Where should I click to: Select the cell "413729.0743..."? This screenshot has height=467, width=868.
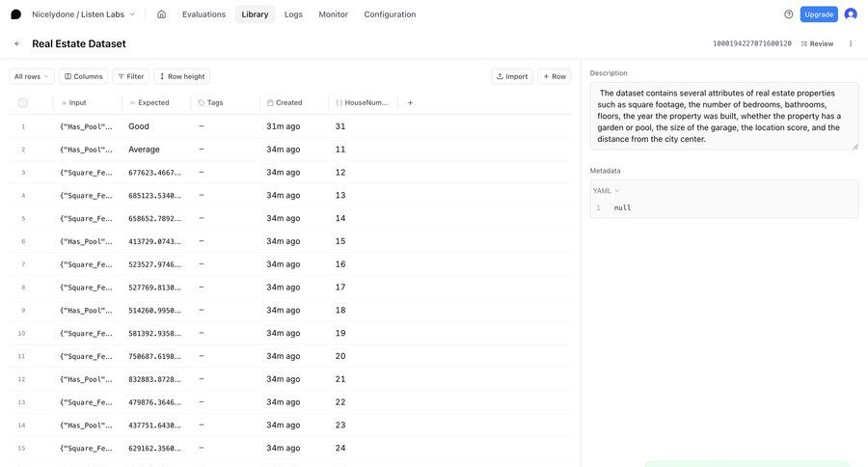click(154, 241)
